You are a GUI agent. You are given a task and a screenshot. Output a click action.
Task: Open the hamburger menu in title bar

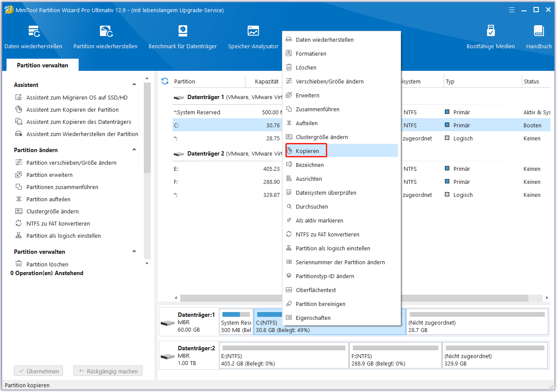point(512,10)
